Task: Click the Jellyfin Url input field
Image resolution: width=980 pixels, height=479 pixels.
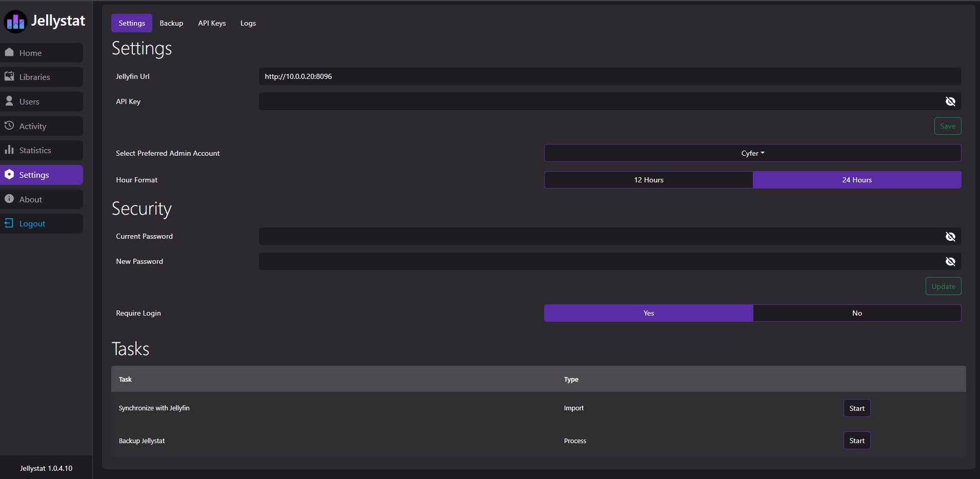Action: [609, 76]
